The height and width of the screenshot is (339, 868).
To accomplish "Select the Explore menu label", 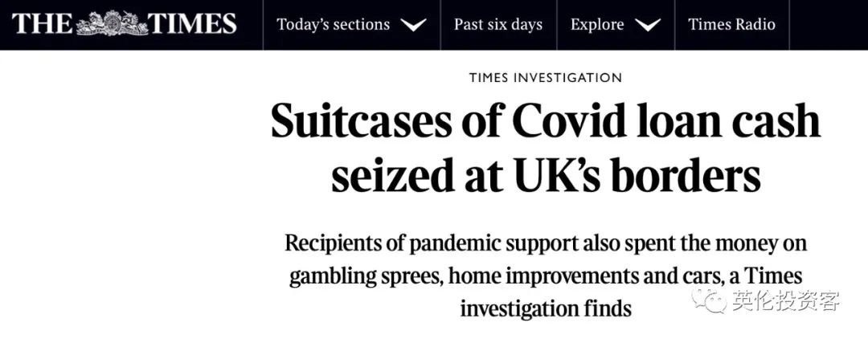I will pyautogui.click(x=596, y=25).
